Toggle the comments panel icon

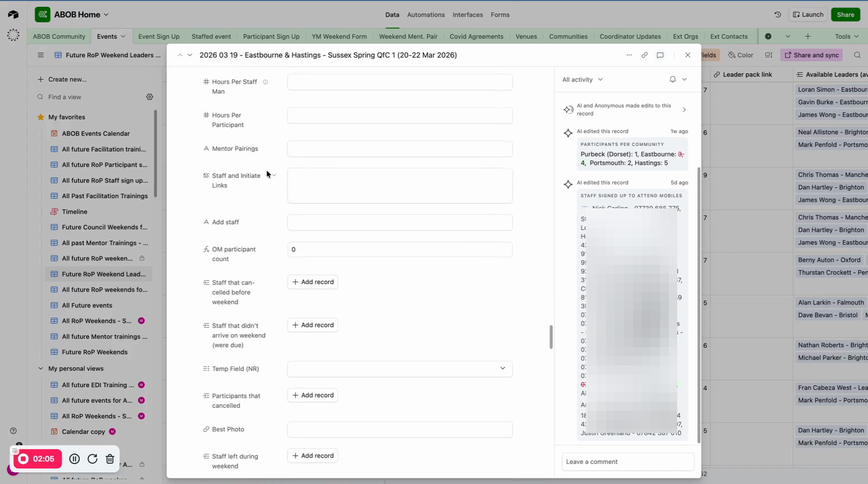point(660,55)
